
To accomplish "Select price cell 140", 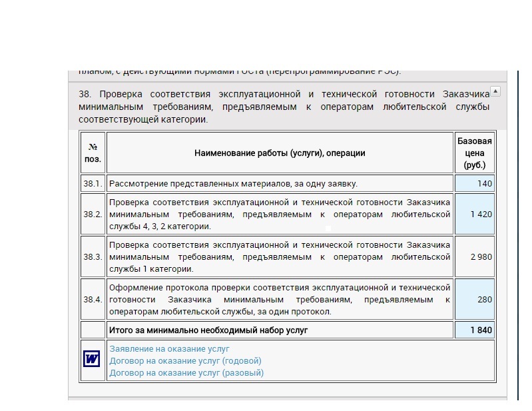I will click(x=474, y=184).
